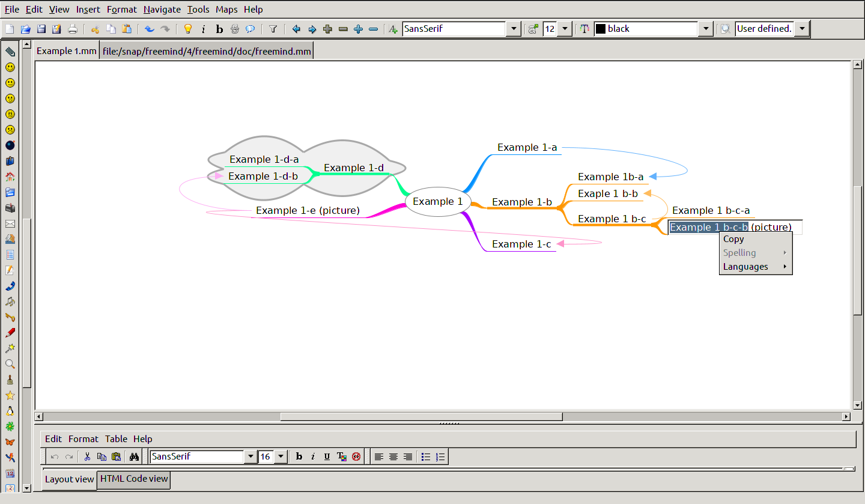The height and width of the screenshot is (504, 865).
Task: Pick the penguin icon in sidebar
Action: tap(10, 411)
